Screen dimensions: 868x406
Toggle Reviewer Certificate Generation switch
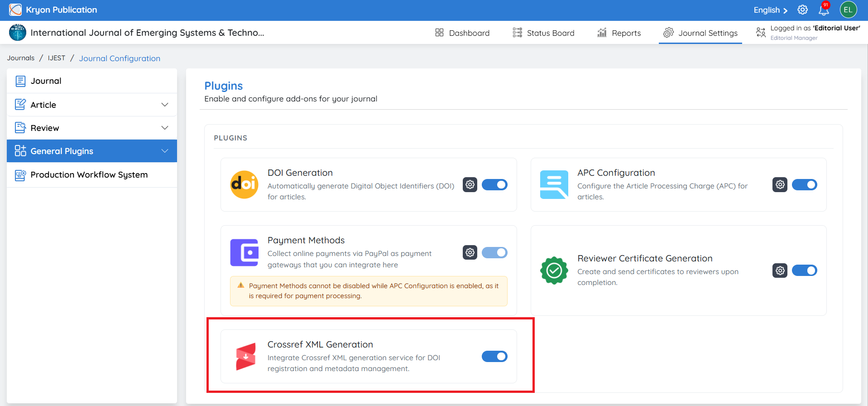tap(805, 271)
